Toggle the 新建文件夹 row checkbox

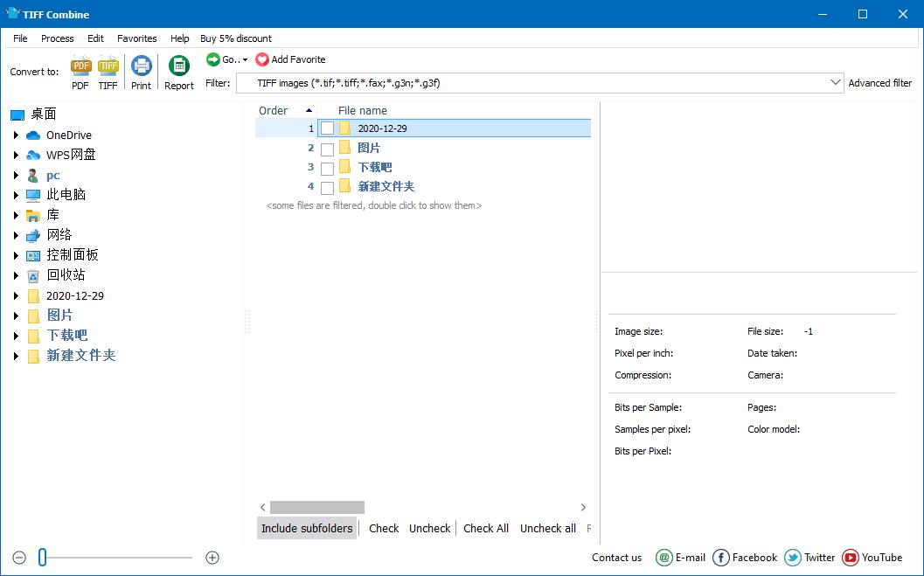click(x=327, y=188)
